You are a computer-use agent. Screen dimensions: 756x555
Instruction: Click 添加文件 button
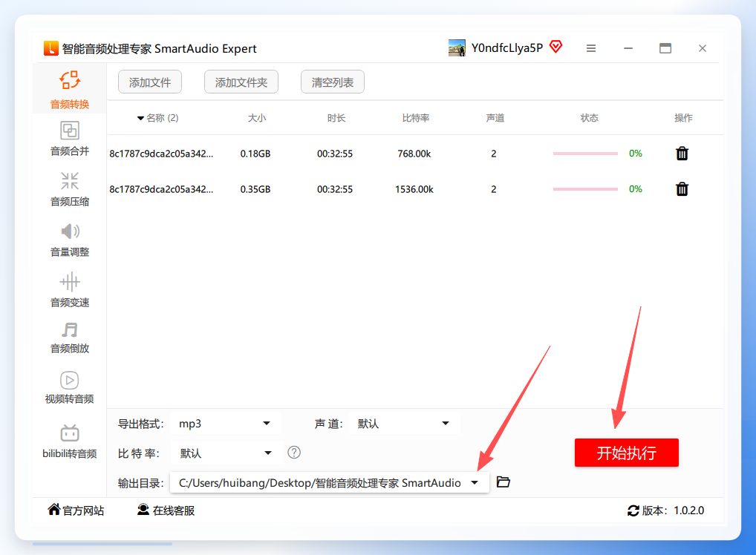tap(150, 82)
